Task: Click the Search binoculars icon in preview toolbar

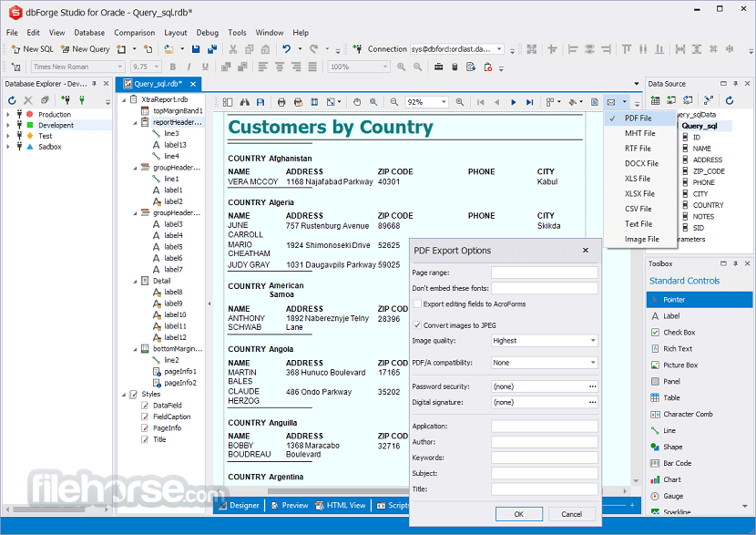Action: [245, 102]
